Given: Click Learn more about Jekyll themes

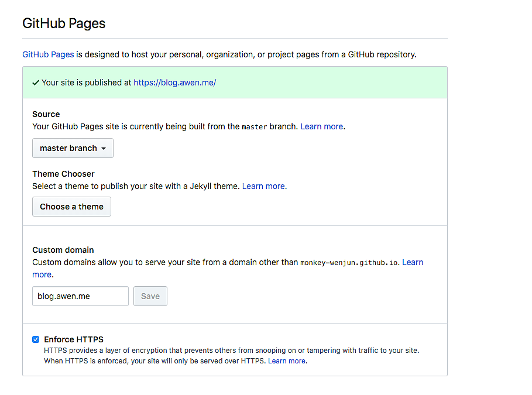Looking at the screenshot, I should pyautogui.click(x=263, y=186).
